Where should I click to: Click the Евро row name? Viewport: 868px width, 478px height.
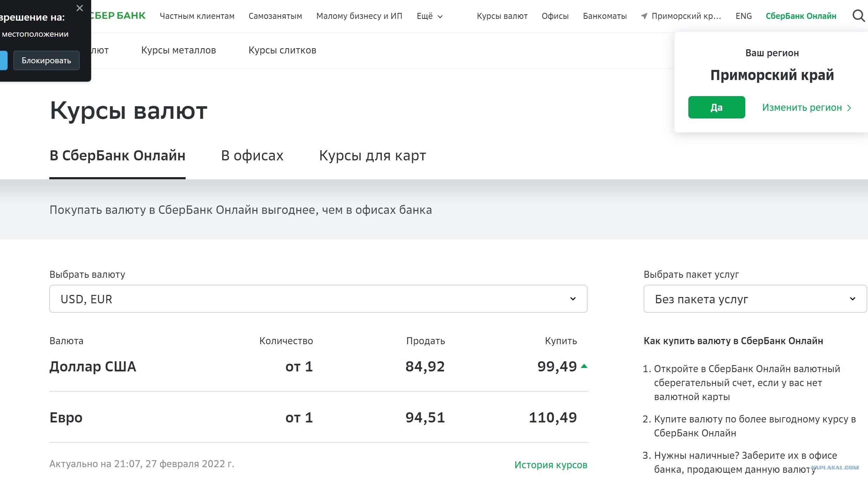coord(66,418)
